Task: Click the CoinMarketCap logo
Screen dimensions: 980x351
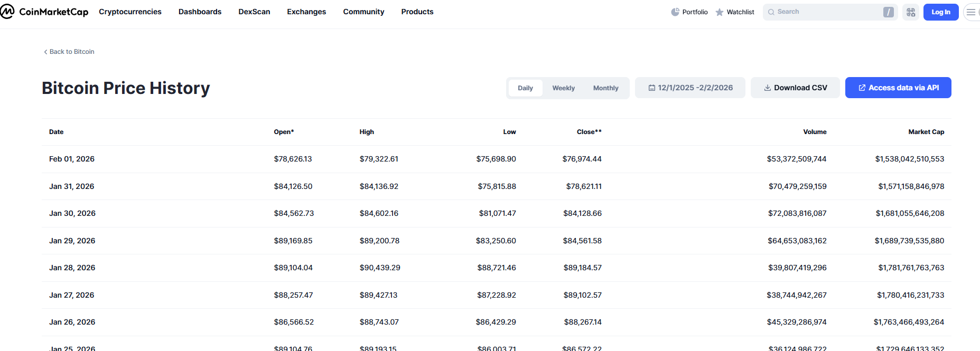Action: (44, 12)
